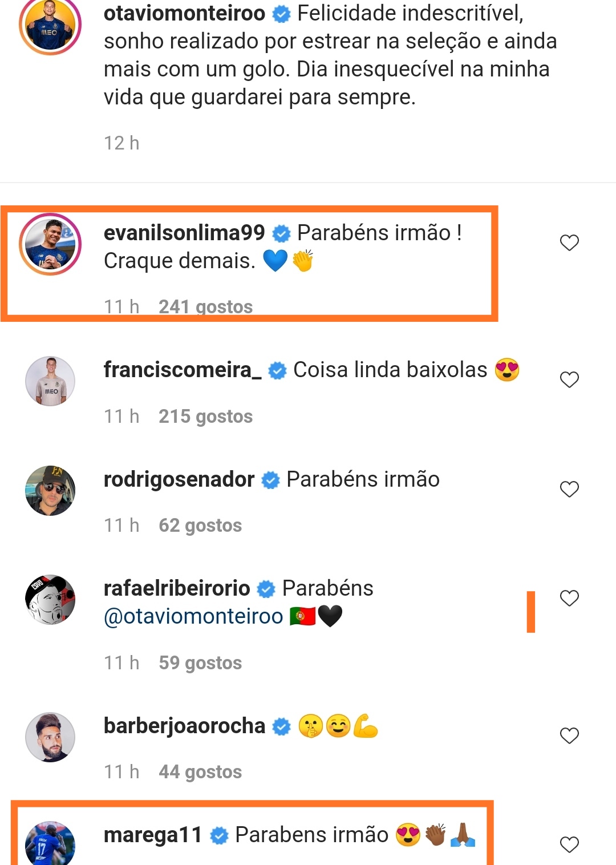
Task: Open rafaelribeirorio's profile photo
Action: pos(50,600)
